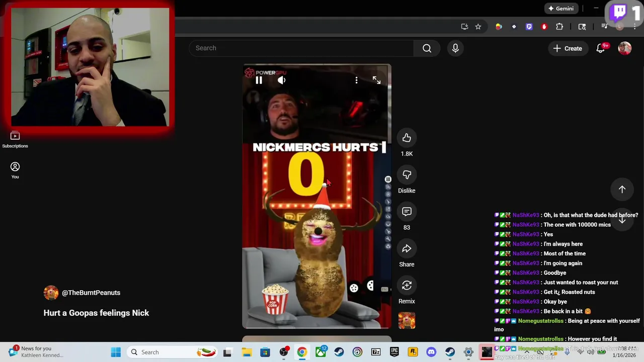Start voice search with microphone icon
Image resolution: width=644 pixels, height=362 pixels.
click(455, 48)
